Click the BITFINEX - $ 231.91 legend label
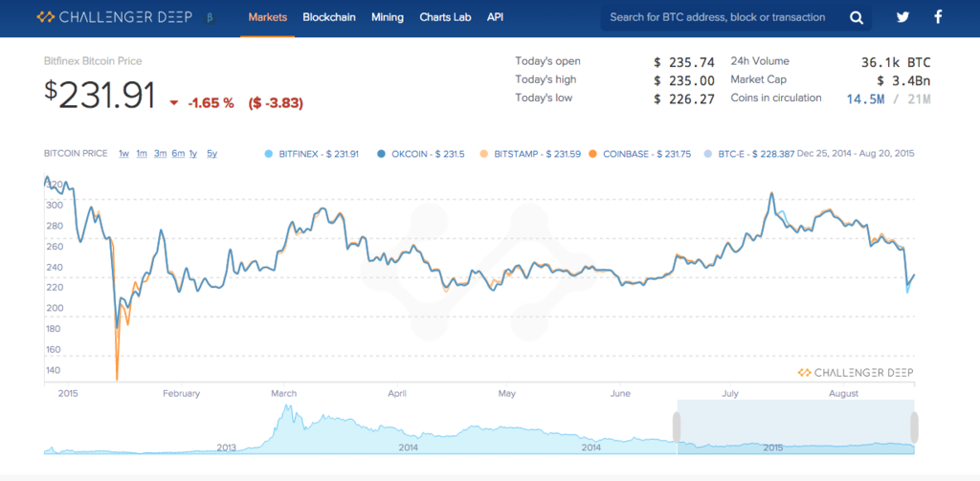The height and width of the screenshot is (481, 980). tap(319, 154)
